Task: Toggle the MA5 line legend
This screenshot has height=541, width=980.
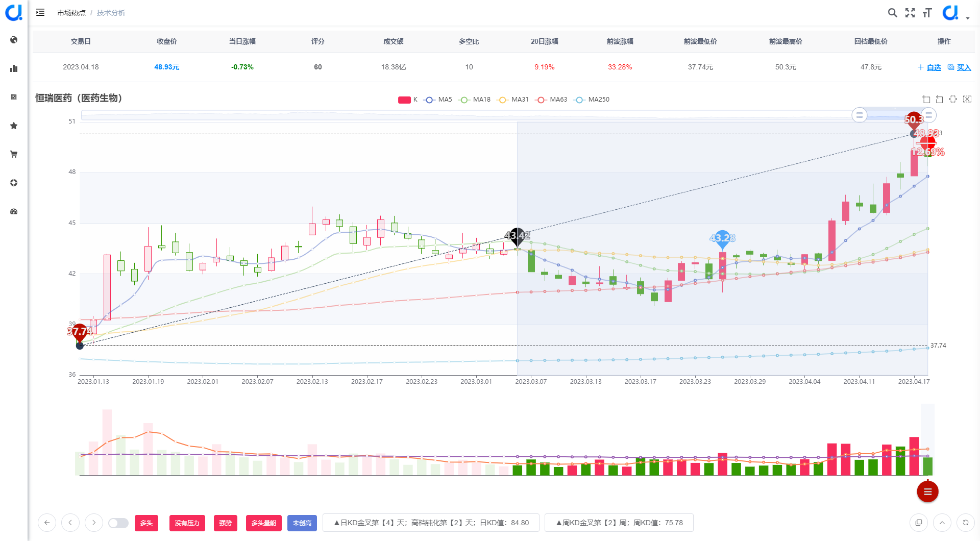Action: (x=438, y=100)
